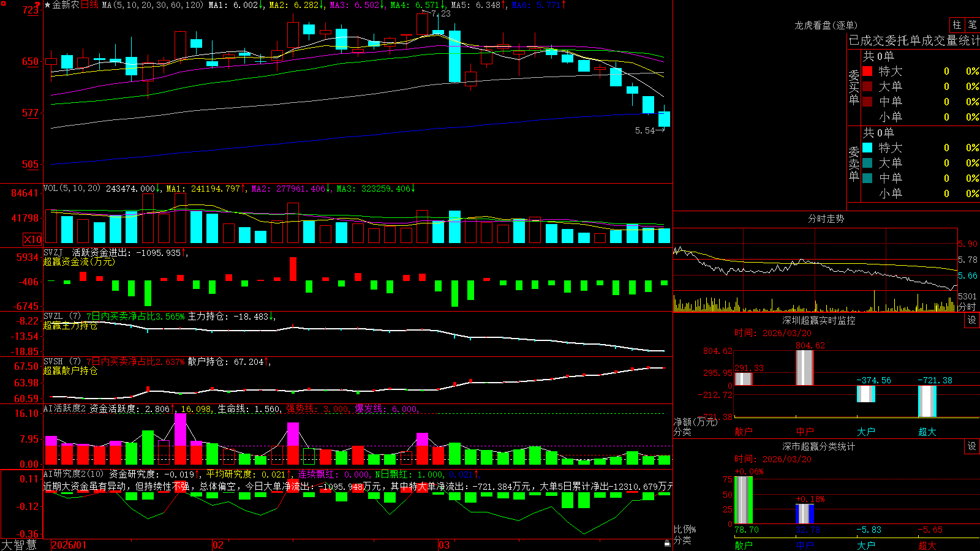Click the -5.83 大户 value in 分类统计
Screen dimensions: 980x551
click(869, 530)
